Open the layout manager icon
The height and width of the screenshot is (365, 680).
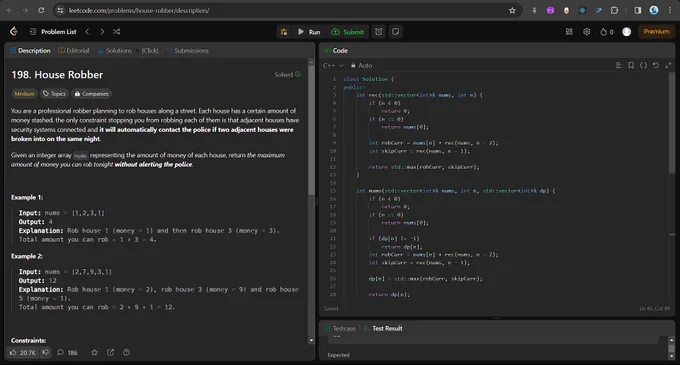pyautogui.click(x=569, y=32)
